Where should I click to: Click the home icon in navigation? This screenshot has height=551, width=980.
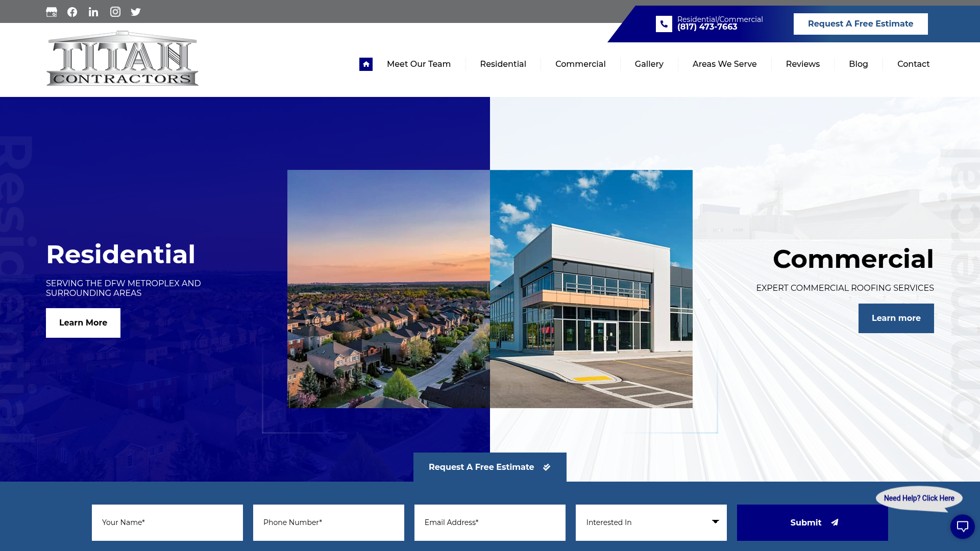click(366, 64)
